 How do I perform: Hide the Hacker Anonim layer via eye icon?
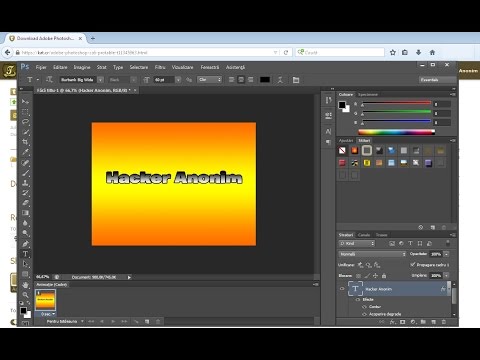(x=342, y=289)
